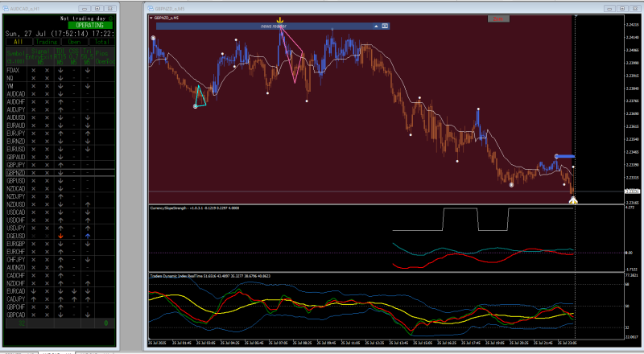This screenshot has height=354, width=644.
Task: Switch to the Total filter tab
Action: coord(102,42)
